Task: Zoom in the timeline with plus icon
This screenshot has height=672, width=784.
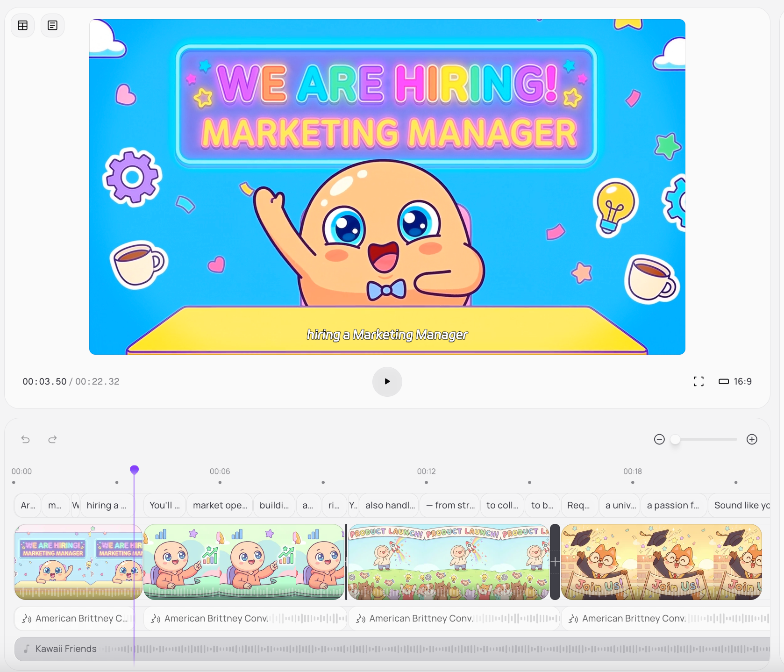Action: point(752,439)
